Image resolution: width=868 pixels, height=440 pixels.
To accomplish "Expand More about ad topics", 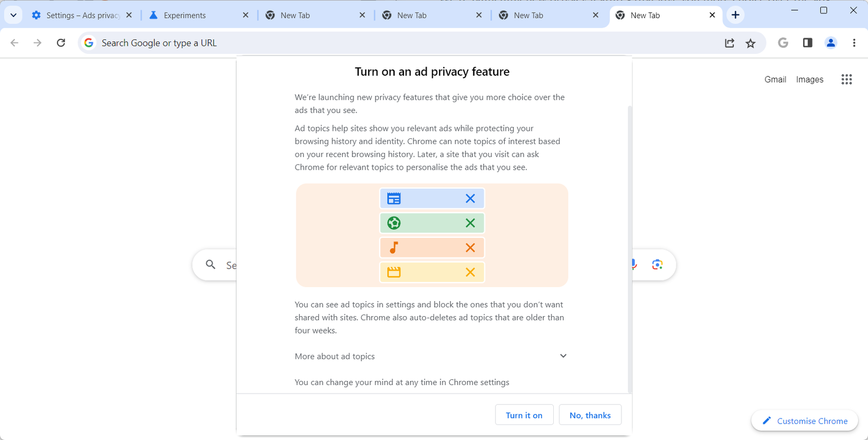I will tap(563, 356).
